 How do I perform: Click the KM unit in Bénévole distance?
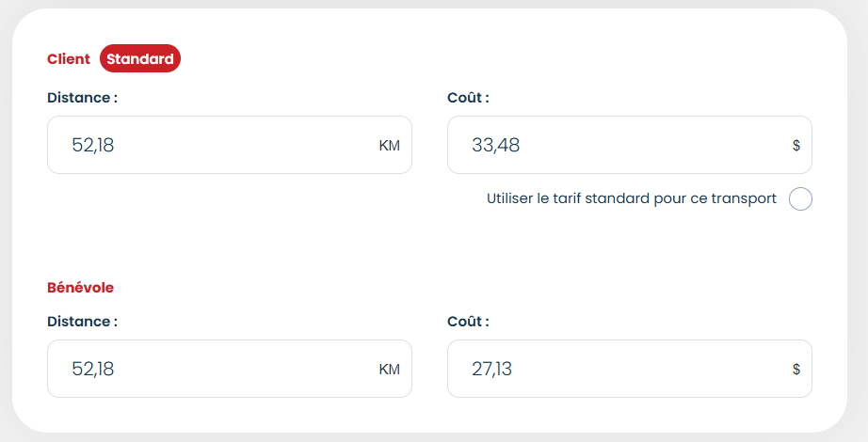[x=389, y=370]
